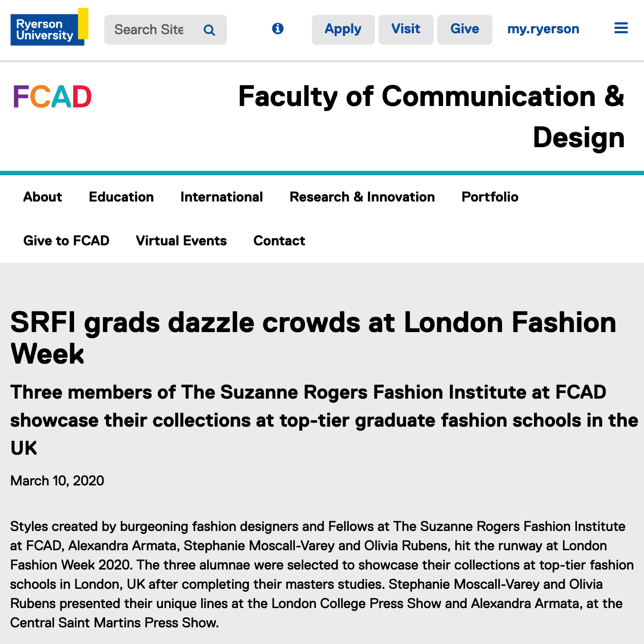Select the Portfolio nav item

coord(490,197)
